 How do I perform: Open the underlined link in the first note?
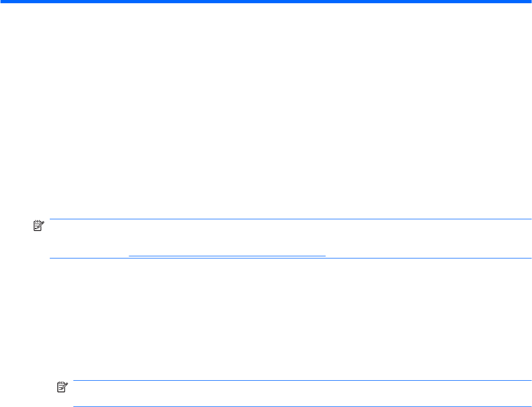coord(227,255)
